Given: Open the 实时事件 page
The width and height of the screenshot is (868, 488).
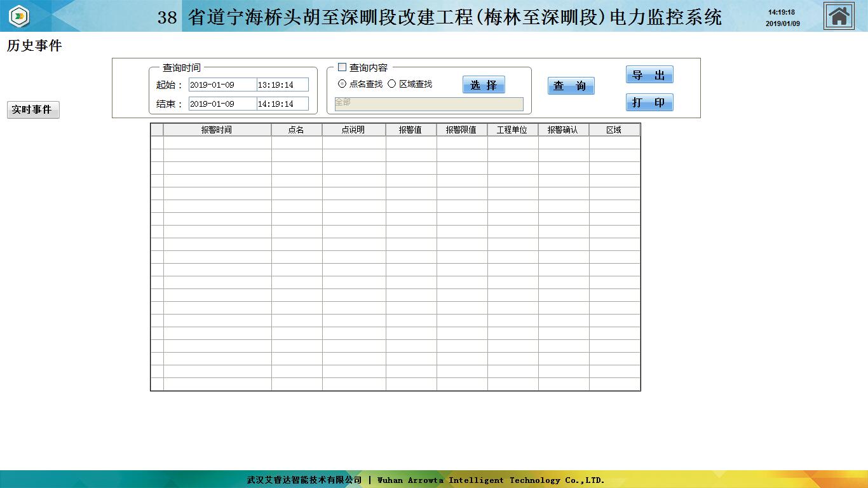Looking at the screenshot, I should tap(32, 110).
